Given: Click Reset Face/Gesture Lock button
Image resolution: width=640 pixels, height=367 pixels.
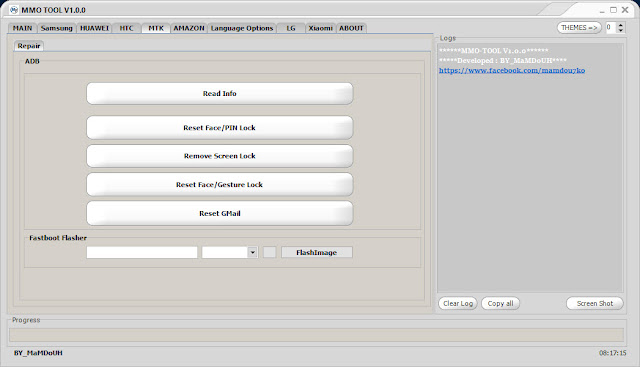Looking at the screenshot, I should (220, 185).
